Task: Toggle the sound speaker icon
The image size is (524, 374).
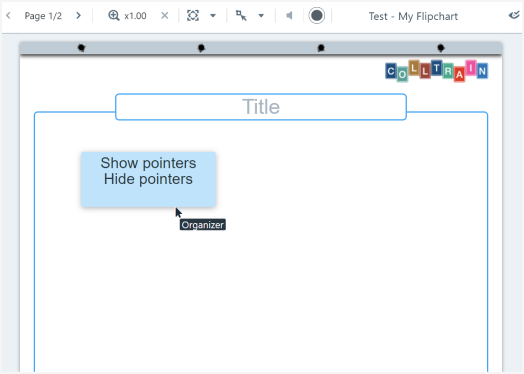Action: coord(289,16)
